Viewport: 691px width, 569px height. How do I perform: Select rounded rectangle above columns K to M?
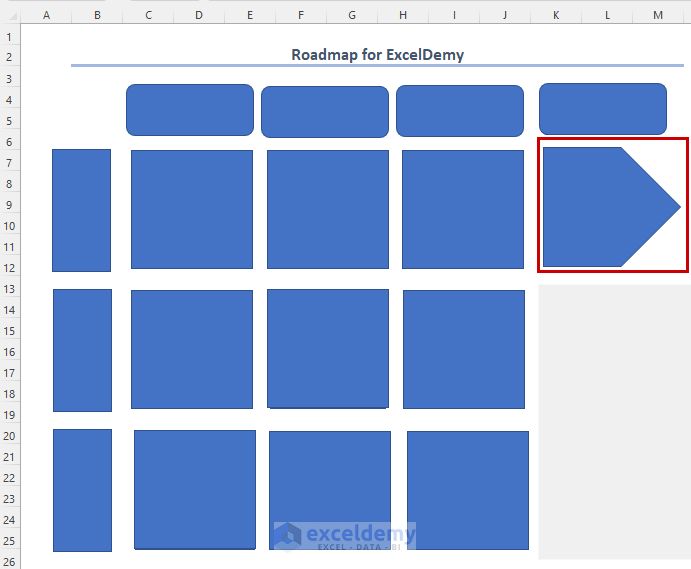pyautogui.click(x=603, y=109)
